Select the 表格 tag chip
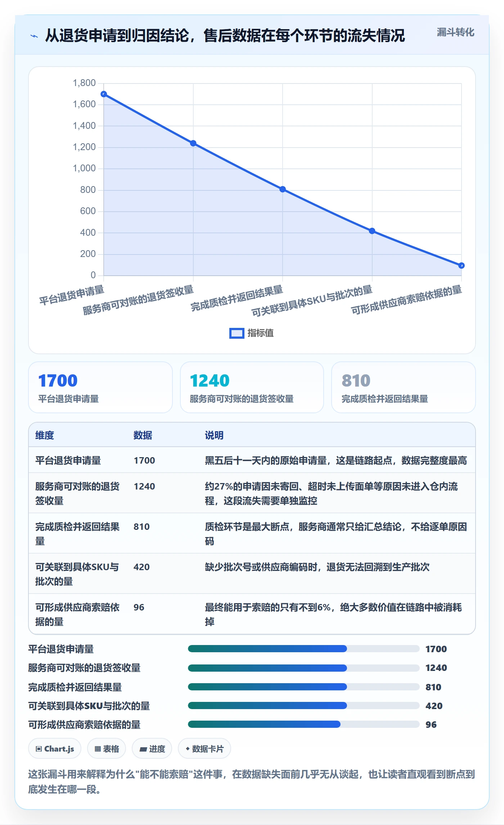Image resolution: width=504 pixels, height=825 pixels. tap(107, 749)
